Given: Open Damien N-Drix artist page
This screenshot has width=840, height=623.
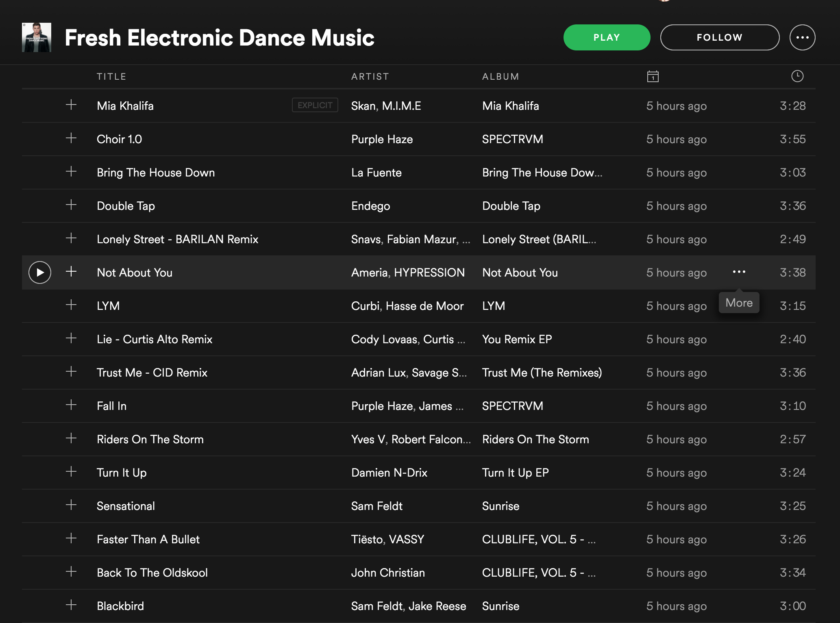Looking at the screenshot, I should coord(390,473).
